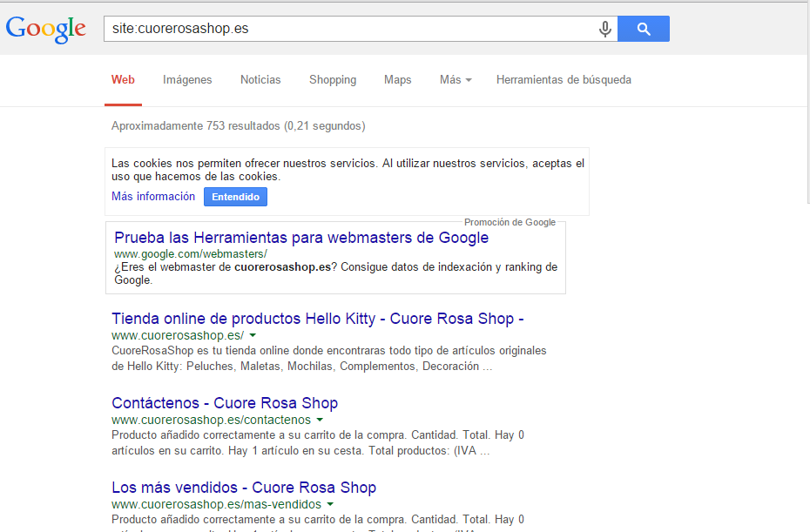
Task: Select the Web tab
Action: [123, 80]
